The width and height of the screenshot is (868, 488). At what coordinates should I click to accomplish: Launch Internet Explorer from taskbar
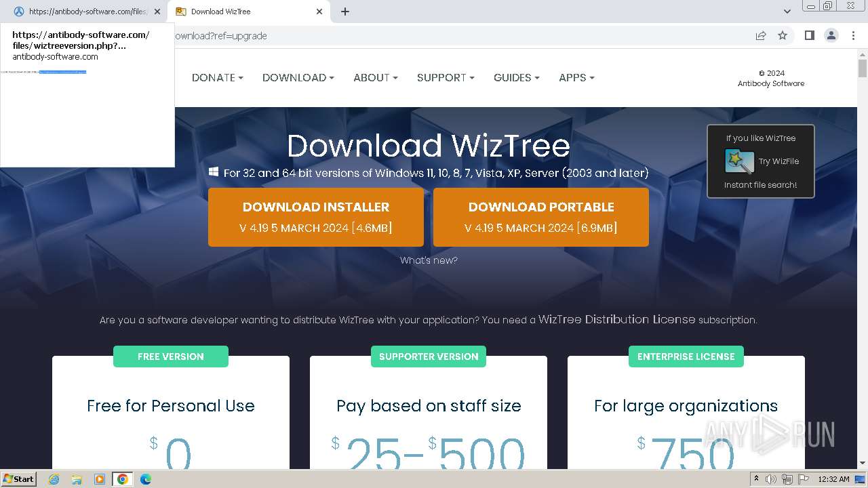[54, 479]
